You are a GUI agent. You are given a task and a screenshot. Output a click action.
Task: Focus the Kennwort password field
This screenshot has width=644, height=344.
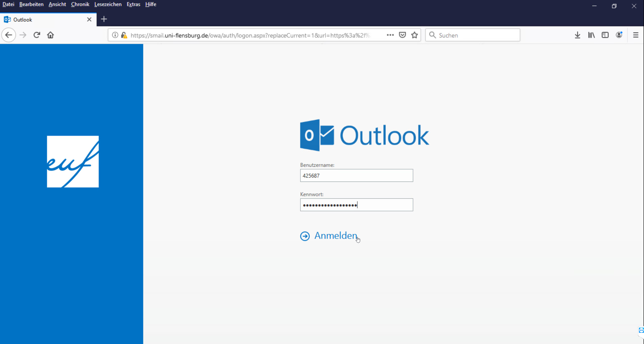[356, 205]
